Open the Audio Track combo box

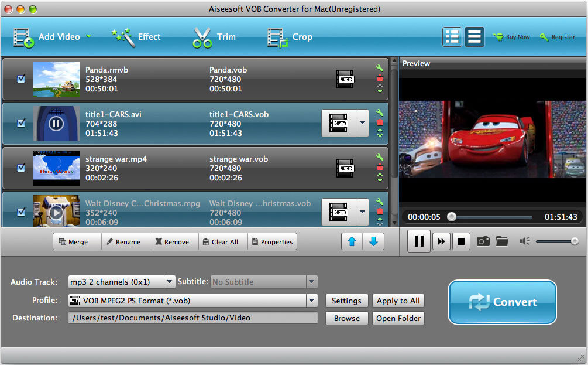(122, 282)
